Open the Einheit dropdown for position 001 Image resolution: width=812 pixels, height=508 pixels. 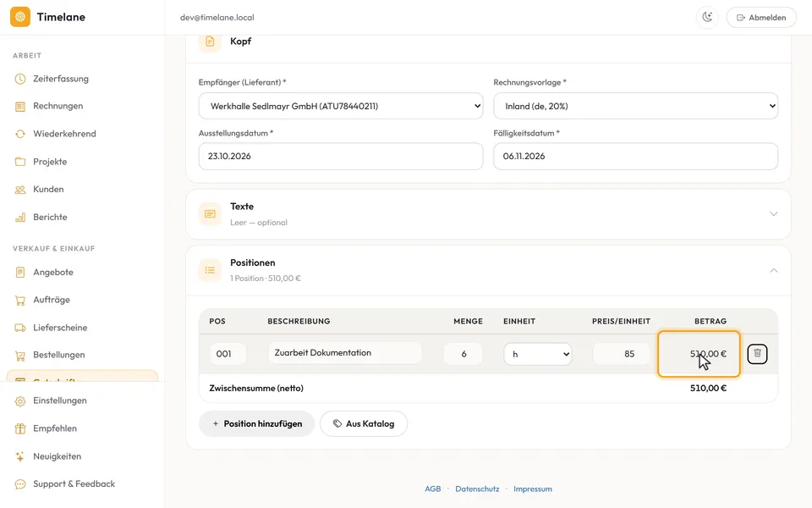click(x=538, y=354)
